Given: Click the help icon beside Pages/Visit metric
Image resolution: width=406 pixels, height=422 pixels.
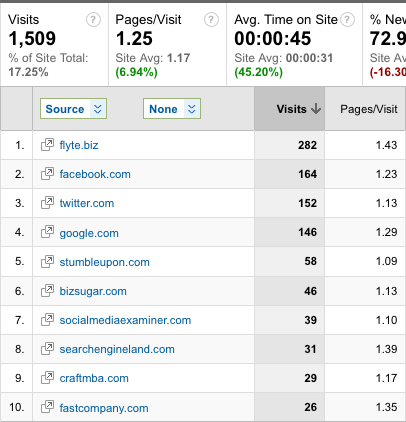Looking at the screenshot, I should [x=211, y=20].
